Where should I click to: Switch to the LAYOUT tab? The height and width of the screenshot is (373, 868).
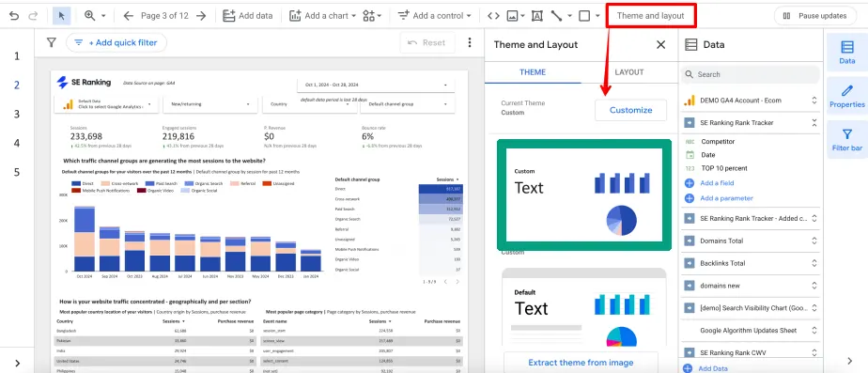tap(629, 72)
